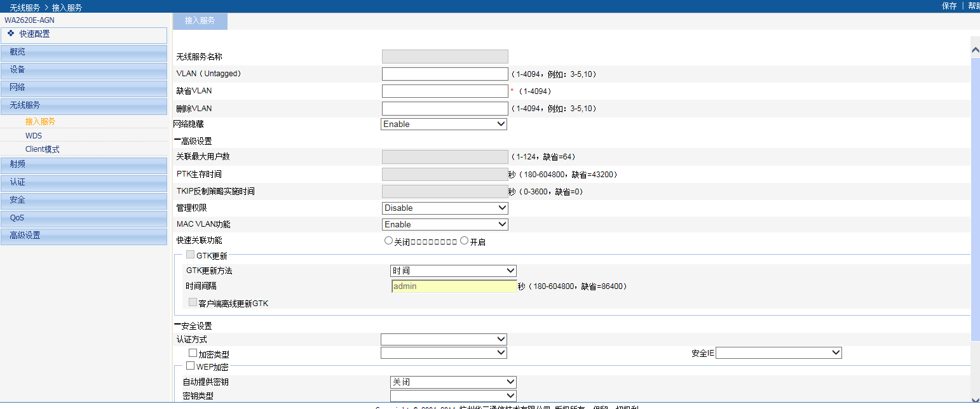This screenshot has width=980, height=409.
Task: Open the 管理权限 dropdown
Action: [446, 208]
